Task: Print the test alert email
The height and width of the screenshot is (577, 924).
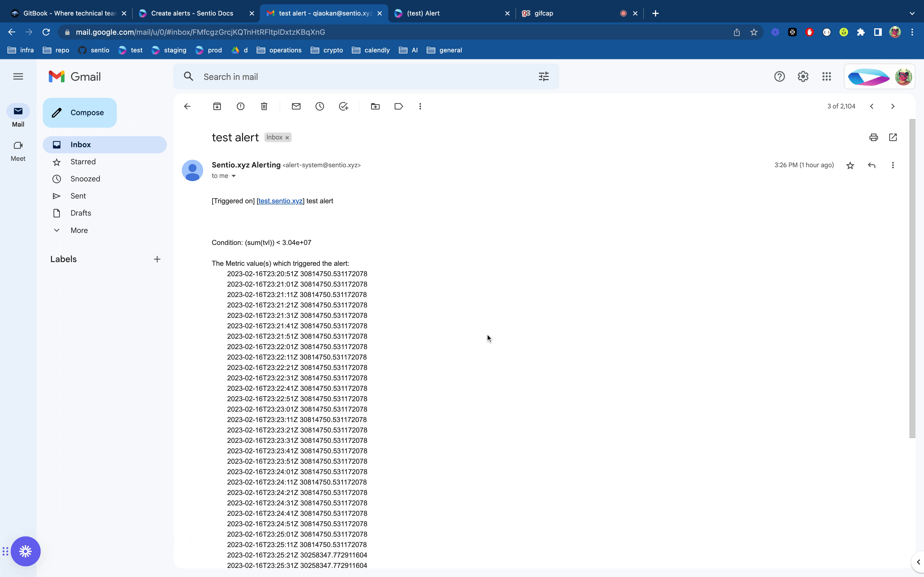Action: [873, 137]
